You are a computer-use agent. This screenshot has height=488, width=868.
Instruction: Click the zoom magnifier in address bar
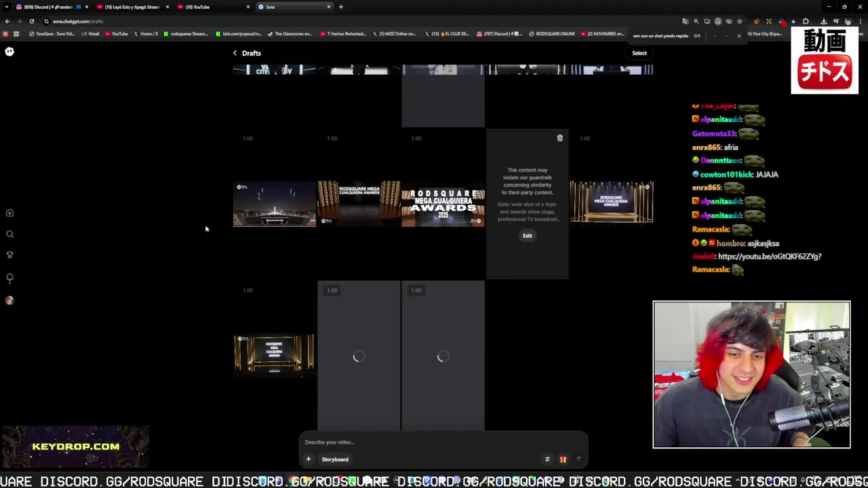pos(696,21)
